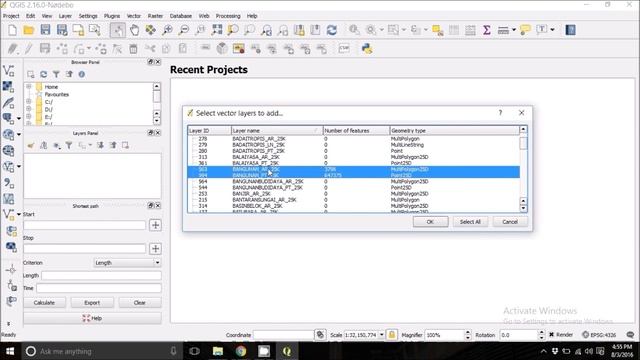Click the toggle extents icon beside Coordinate

[320, 335]
